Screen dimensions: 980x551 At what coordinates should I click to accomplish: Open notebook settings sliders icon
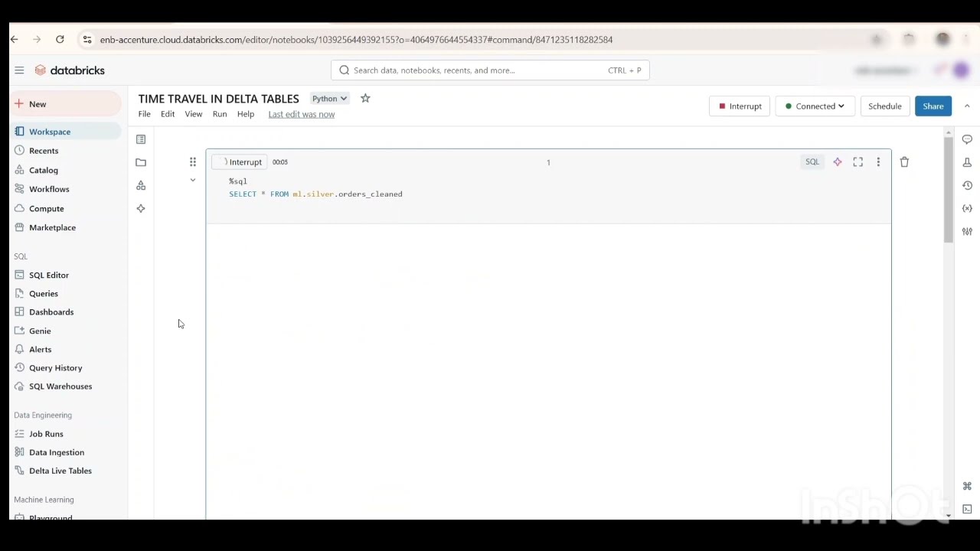[x=967, y=231]
